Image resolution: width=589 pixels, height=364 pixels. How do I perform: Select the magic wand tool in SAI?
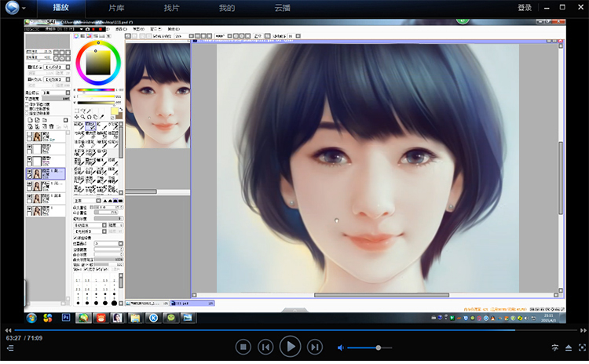(x=89, y=111)
